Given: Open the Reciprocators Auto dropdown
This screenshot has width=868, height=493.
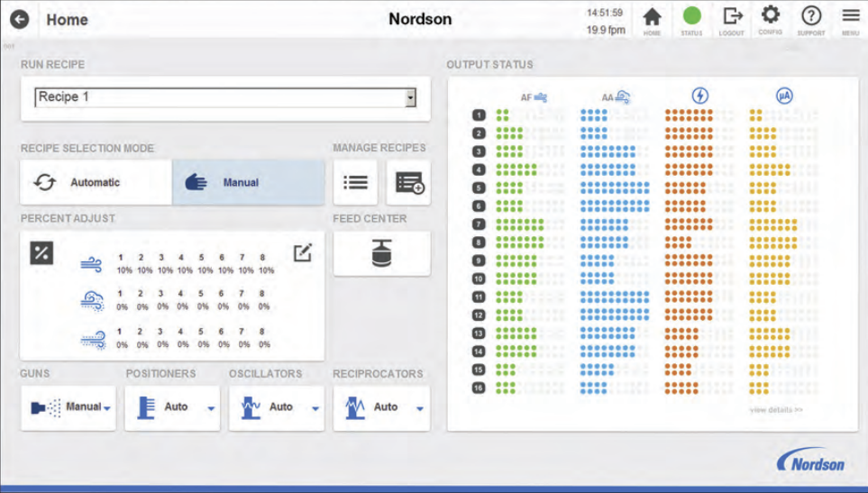Looking at the screenshot, I should [381, 407].
